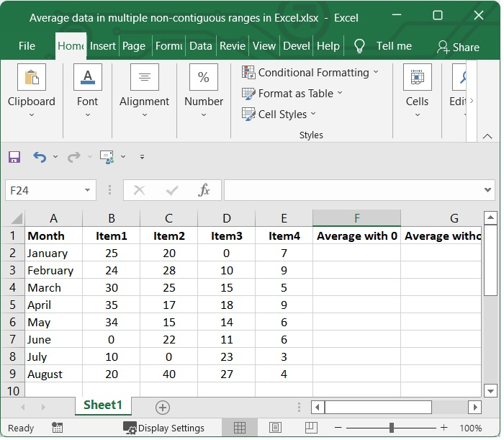This screenshot has height=440, width=504.
Task: Select Normal view button in status bar
Action: (240, 428)
